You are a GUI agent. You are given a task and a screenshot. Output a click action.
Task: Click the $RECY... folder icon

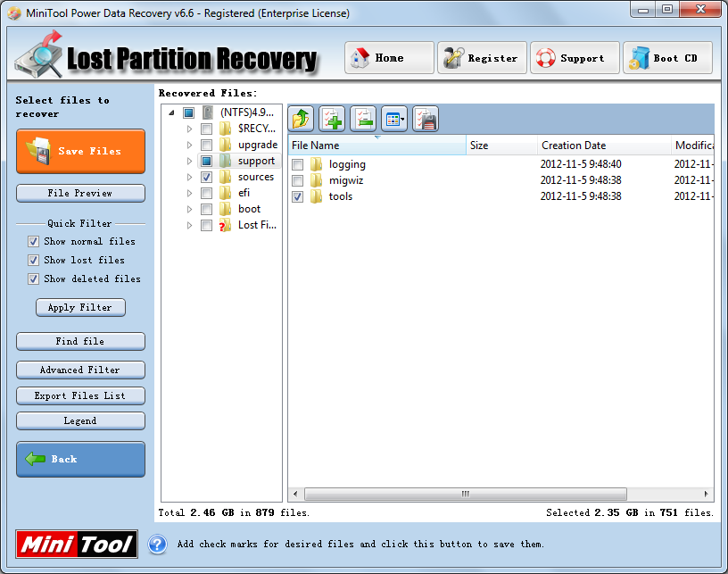click(x=225, y=129)
